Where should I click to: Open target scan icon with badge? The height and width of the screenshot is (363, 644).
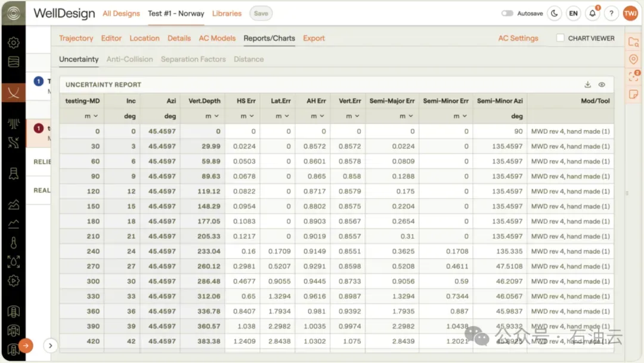(634, 76)
